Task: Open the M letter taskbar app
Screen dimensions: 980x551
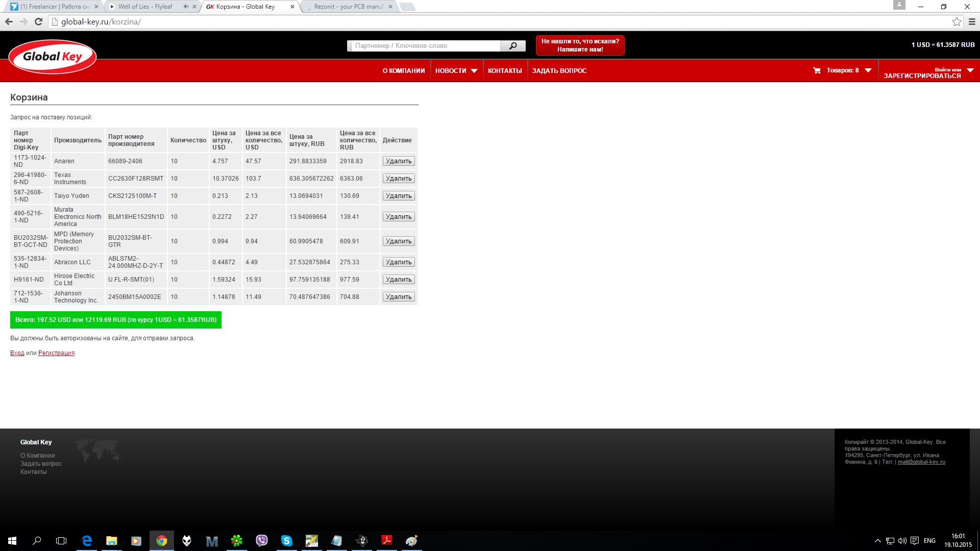Action: [x=212, y=541]
